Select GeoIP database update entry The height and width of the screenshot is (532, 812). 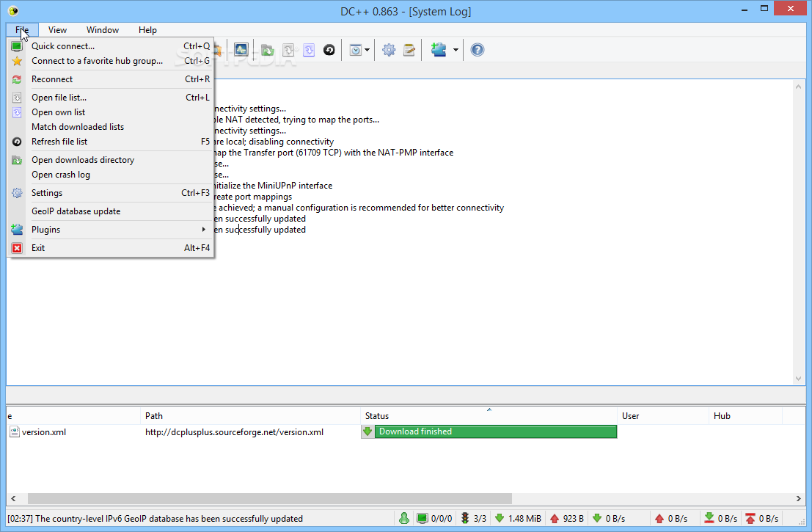pos(110,211)
